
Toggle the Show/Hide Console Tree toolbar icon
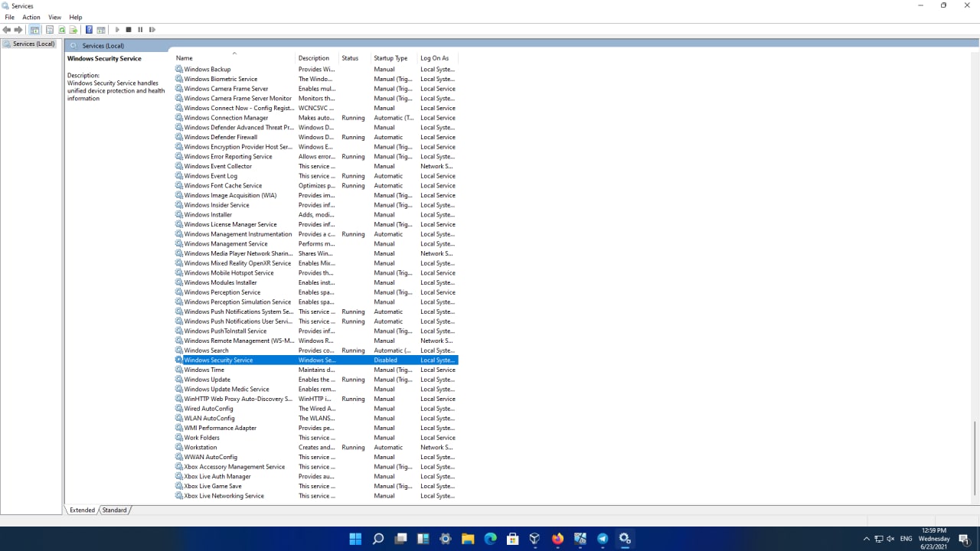pyautogui.click(x=34, y=30)
